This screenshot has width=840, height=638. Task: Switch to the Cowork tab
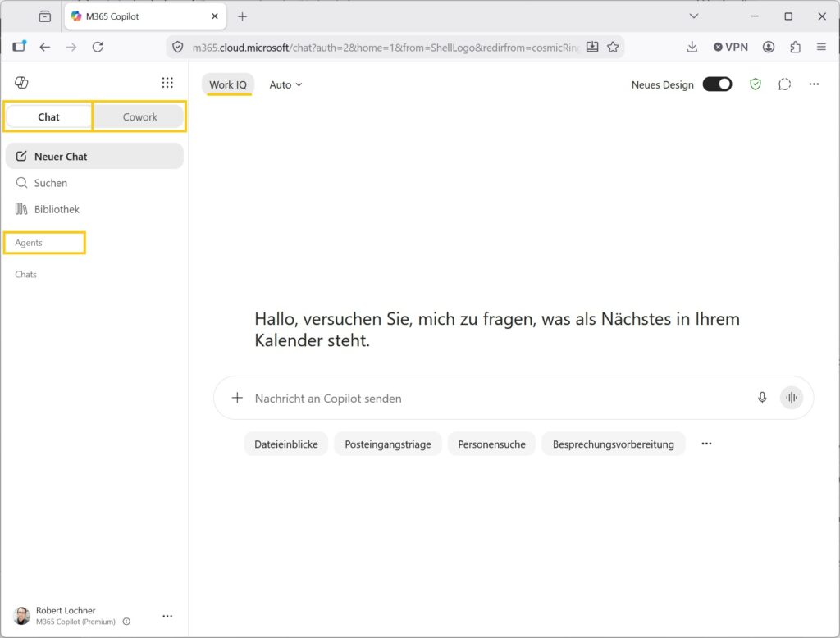139,116
